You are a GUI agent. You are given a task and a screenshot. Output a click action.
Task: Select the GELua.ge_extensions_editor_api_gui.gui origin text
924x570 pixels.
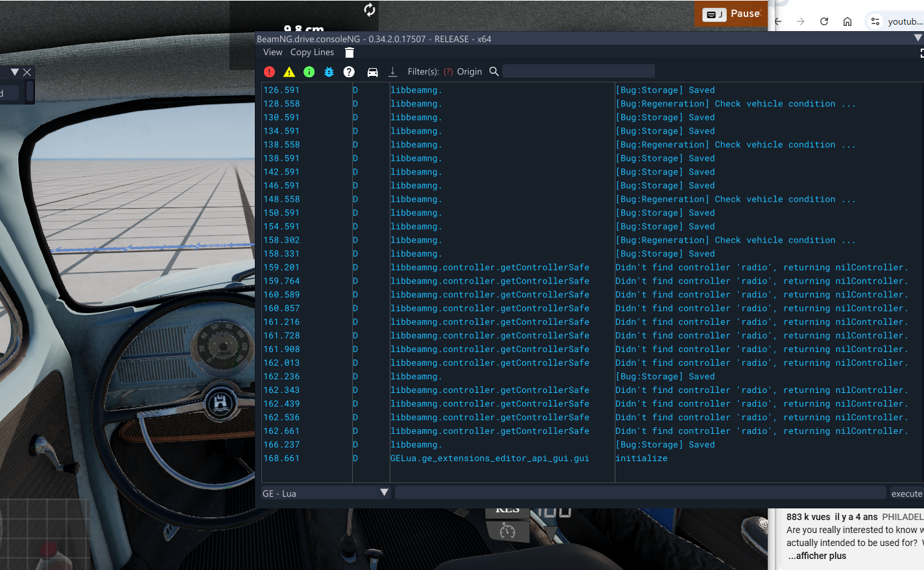(490, 458)
